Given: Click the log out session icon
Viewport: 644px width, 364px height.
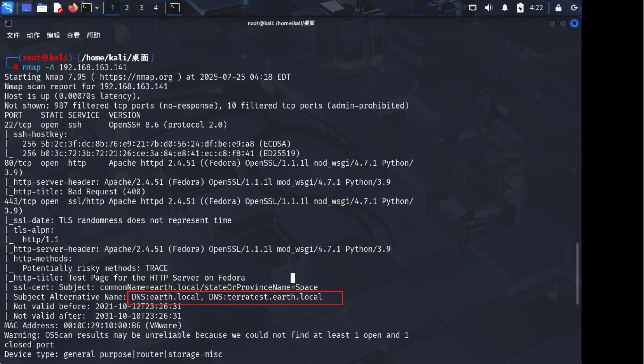Looking at the screenshot, I should click(574, 8).
